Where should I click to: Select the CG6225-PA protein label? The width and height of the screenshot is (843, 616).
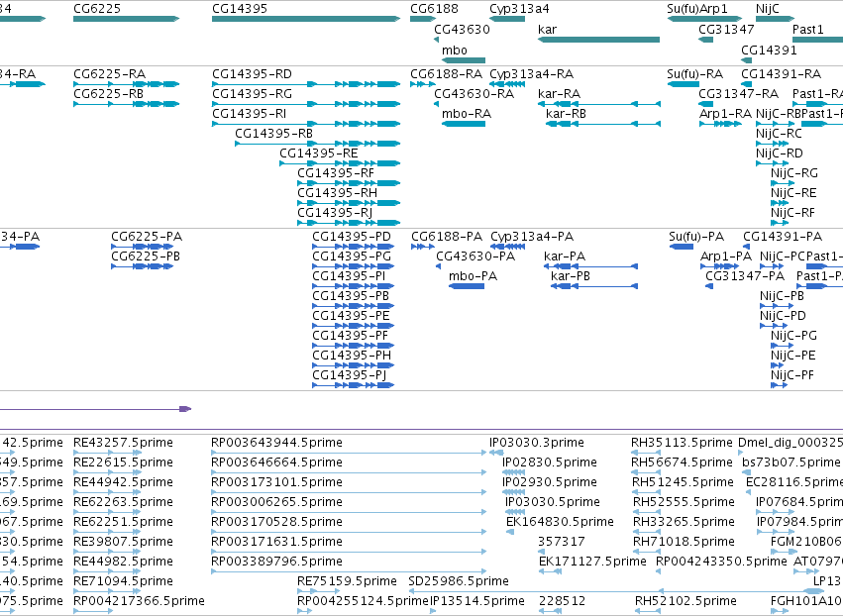[x=147, y=237]
